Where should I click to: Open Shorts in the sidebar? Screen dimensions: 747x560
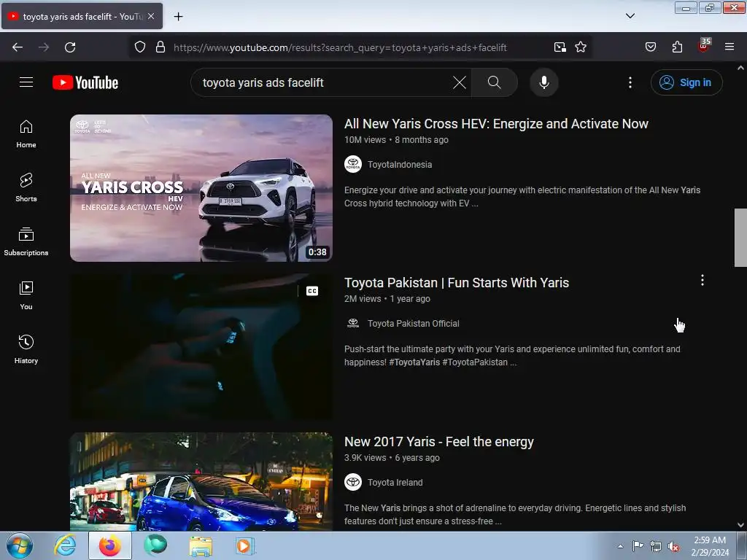tap(26, 187)
